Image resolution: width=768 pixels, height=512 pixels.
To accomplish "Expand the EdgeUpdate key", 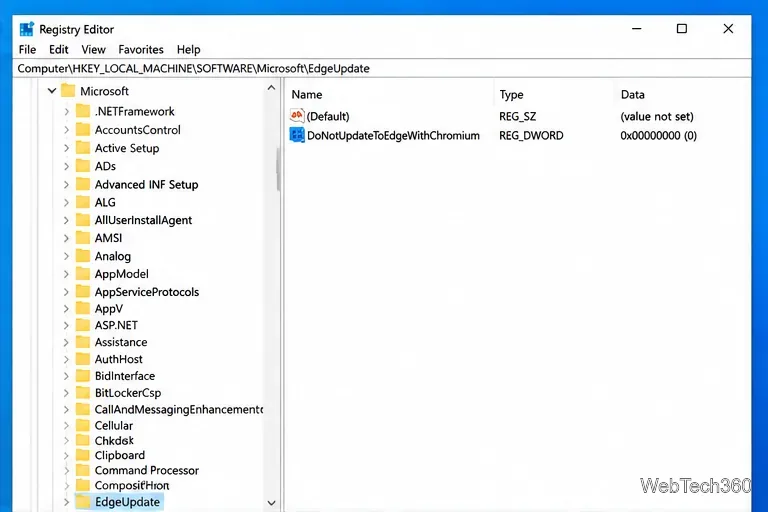I will point(66,502).
